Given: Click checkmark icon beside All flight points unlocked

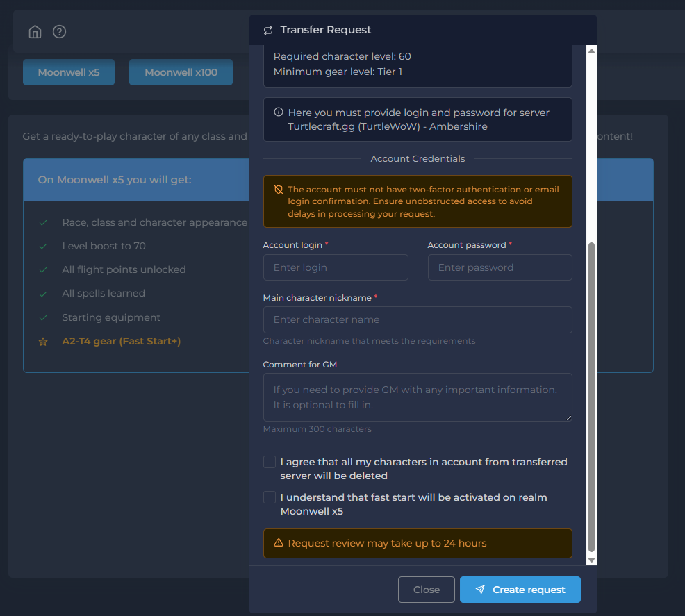Looking at the screenshot, I should point(43,269).
